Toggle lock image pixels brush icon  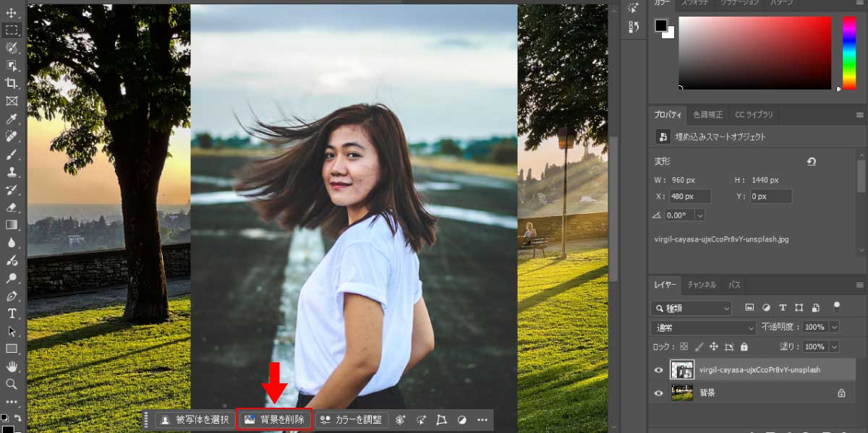tap(699, 347)
